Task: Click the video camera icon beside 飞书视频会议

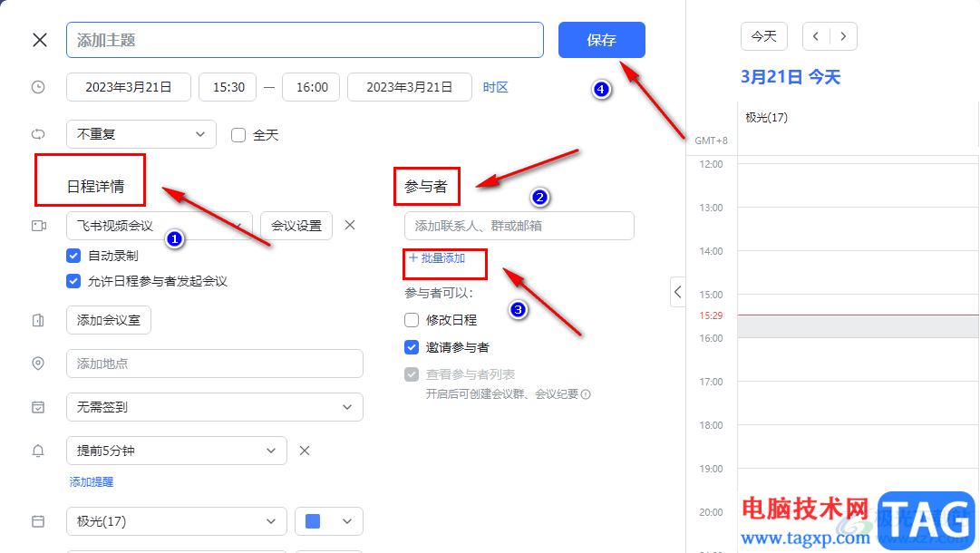Action: (x=39, y=226)
